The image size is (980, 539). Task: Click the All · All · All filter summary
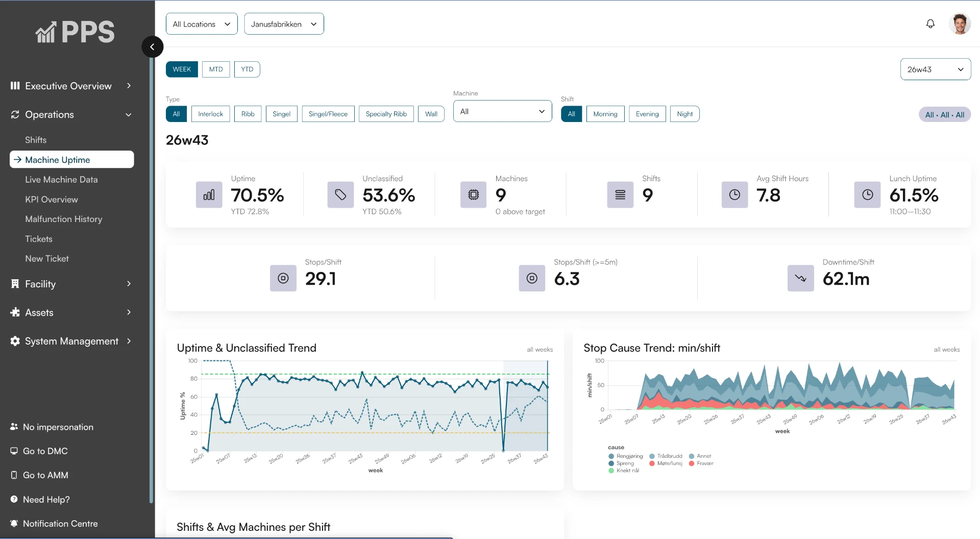945,115
